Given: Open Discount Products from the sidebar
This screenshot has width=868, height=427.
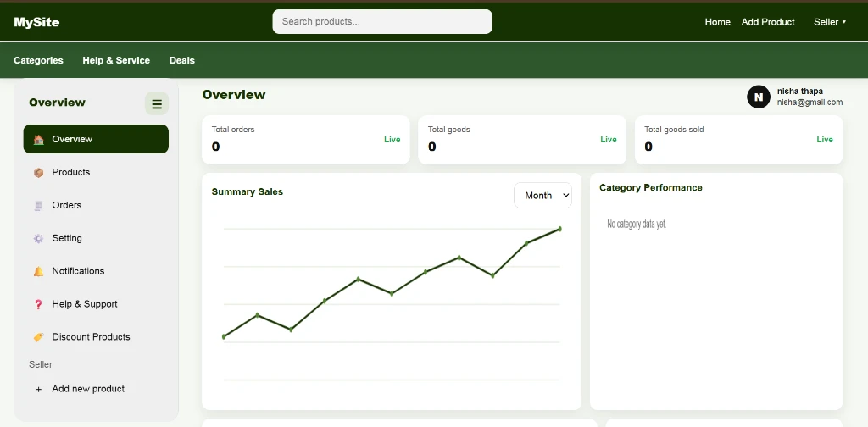Looking at the screenshot, I should coord(96,337).
